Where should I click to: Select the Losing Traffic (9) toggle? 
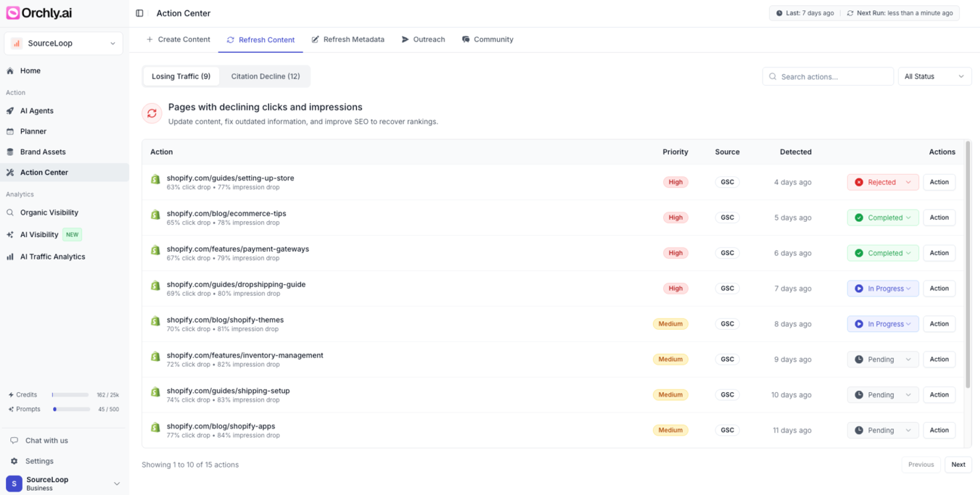pyautogui.click(x=181, y=77)
